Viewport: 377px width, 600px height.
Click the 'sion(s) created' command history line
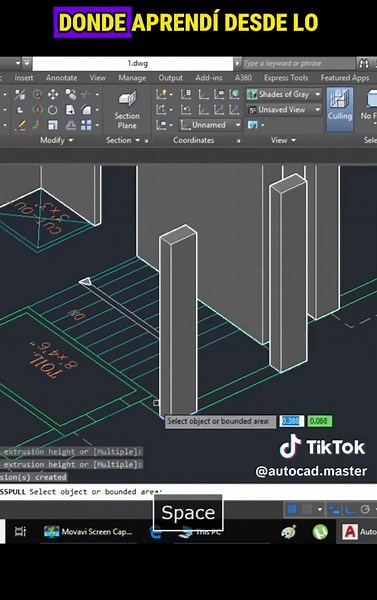33,477
